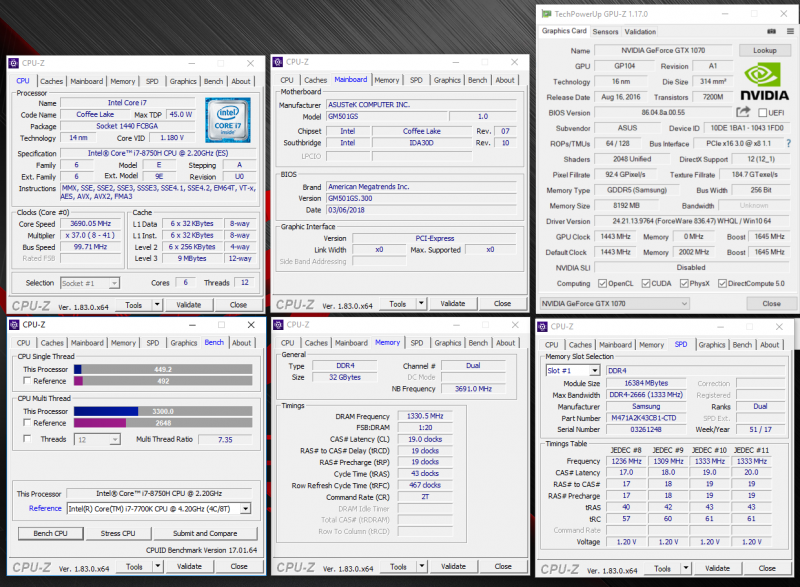Click the multi thread This Processor 3300.0 bar
Image resolution: width=800 pixels, height=587 pixels.
tap(163, 411)
